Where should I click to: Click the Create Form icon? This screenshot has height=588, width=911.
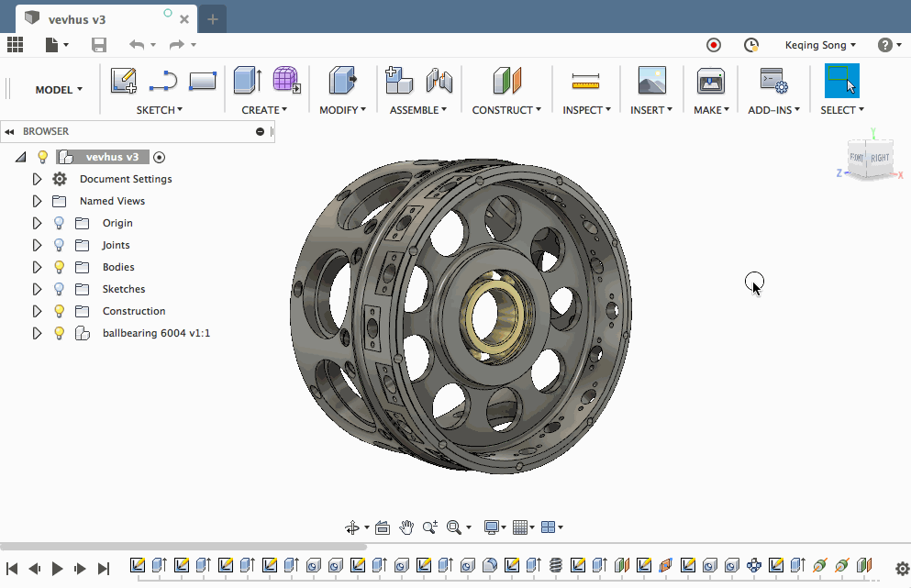[286, 81]
